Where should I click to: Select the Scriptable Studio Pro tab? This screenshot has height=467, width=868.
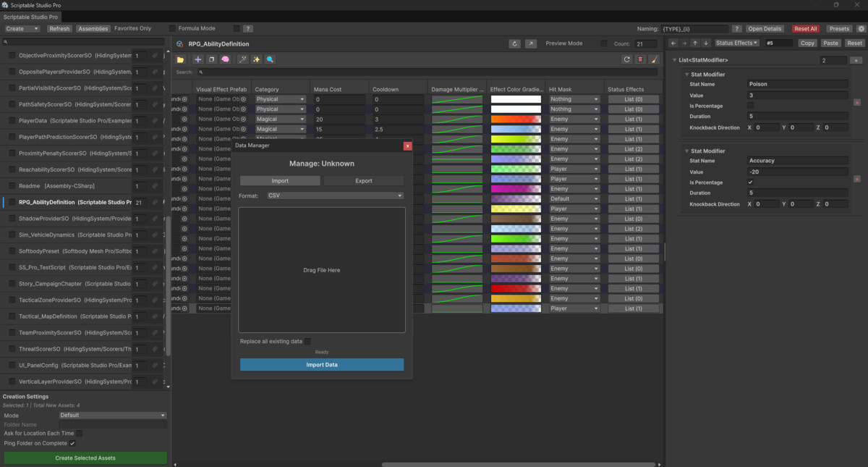30,17
